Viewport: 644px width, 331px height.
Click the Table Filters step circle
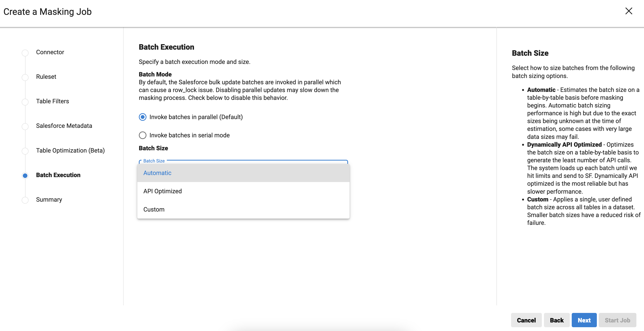click(x=25, y=102)
